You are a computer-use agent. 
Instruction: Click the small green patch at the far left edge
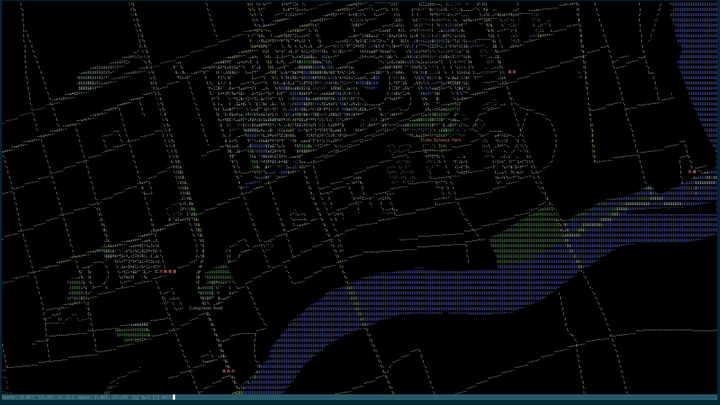click(75, 290)
